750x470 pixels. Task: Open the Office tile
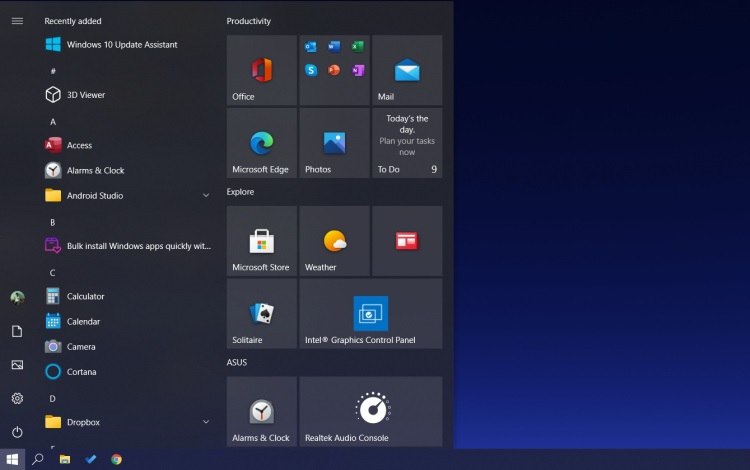point(262,70)
